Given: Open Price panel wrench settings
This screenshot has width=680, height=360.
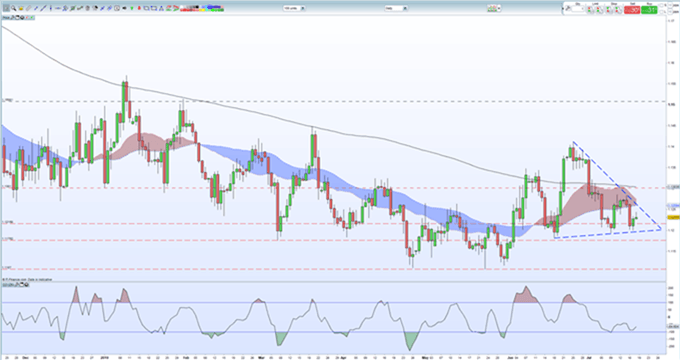Looking at the screenshot, I should pos(12,18).
